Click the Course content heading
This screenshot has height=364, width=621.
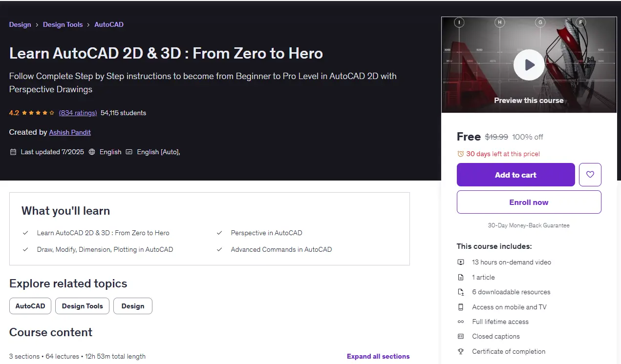51,332
